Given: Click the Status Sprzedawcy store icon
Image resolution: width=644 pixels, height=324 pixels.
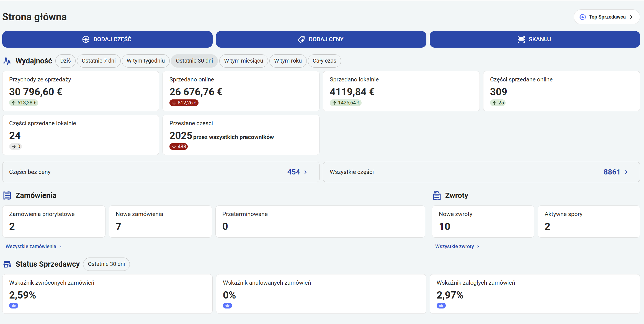Looking at the screenshot, I should click(7, 264).
